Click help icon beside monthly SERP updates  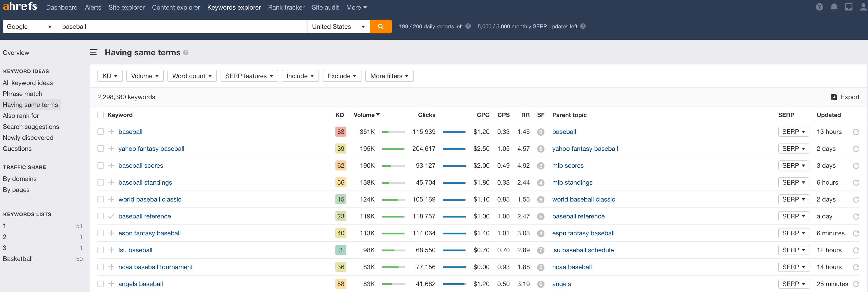coord(583,26)
